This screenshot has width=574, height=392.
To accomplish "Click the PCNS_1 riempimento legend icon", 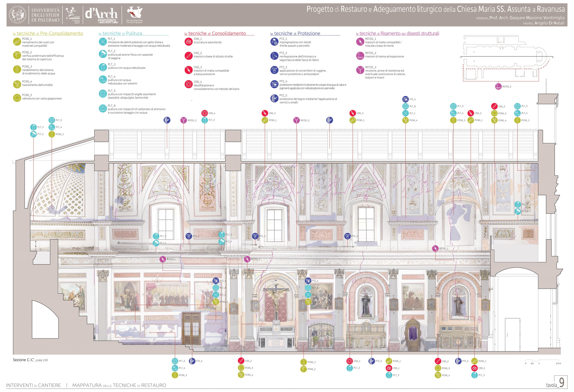I will coord(17,42).
